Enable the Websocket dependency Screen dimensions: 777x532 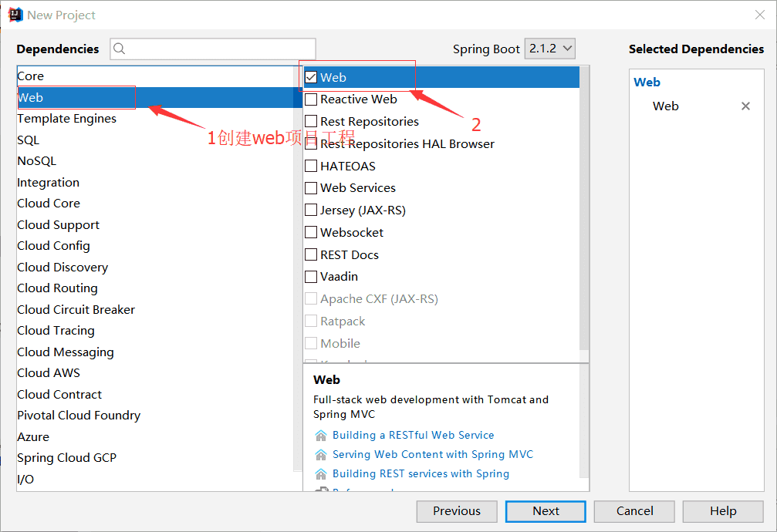coord(311,232)
